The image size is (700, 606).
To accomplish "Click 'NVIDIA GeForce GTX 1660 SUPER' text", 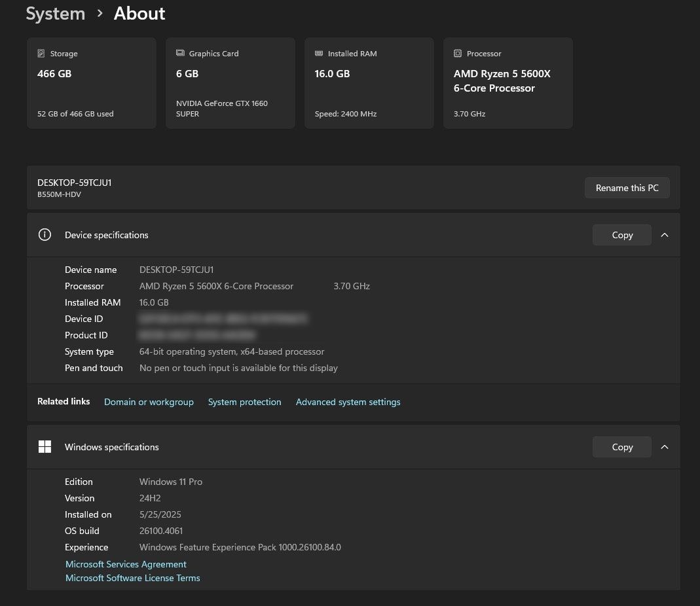I will (x=222, y=109).
